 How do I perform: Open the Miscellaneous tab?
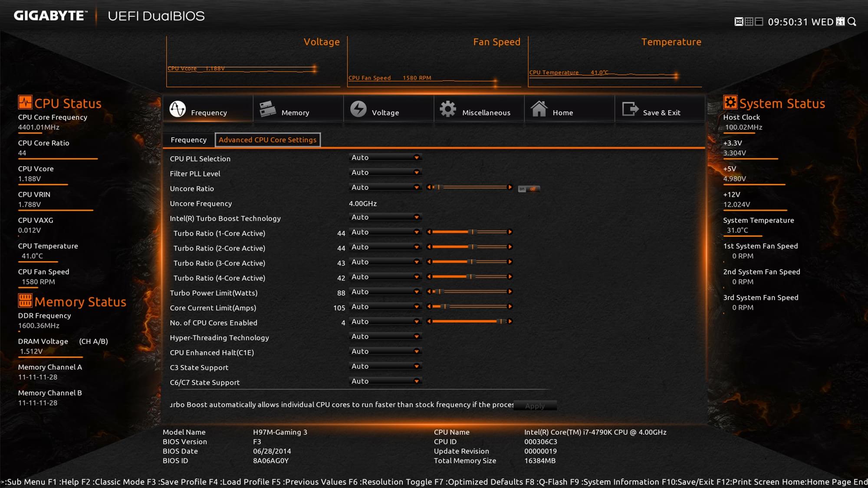pos(479,109)
